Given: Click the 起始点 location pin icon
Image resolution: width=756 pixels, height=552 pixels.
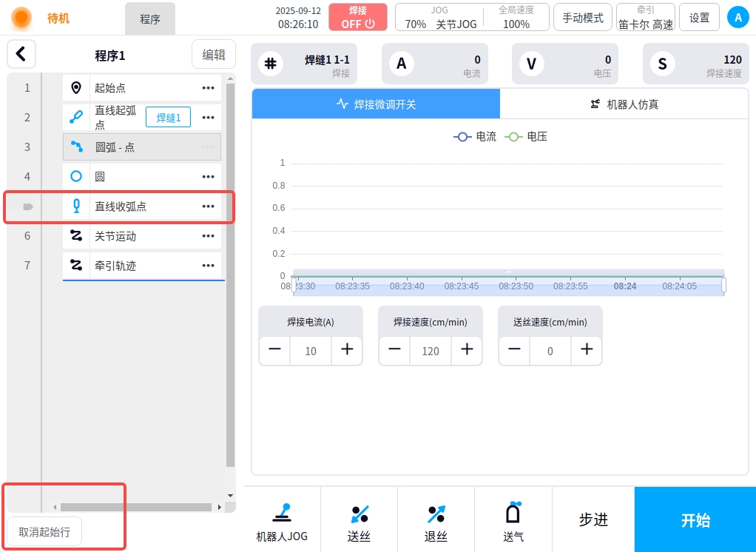Looking at the screenshot, I should point(76,88).
